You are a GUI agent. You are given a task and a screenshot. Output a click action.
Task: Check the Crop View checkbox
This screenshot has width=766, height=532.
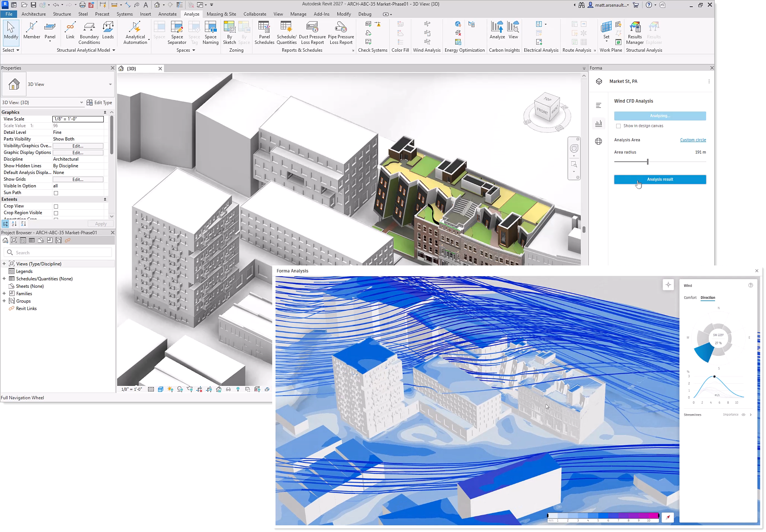click(x=56, y=206)
